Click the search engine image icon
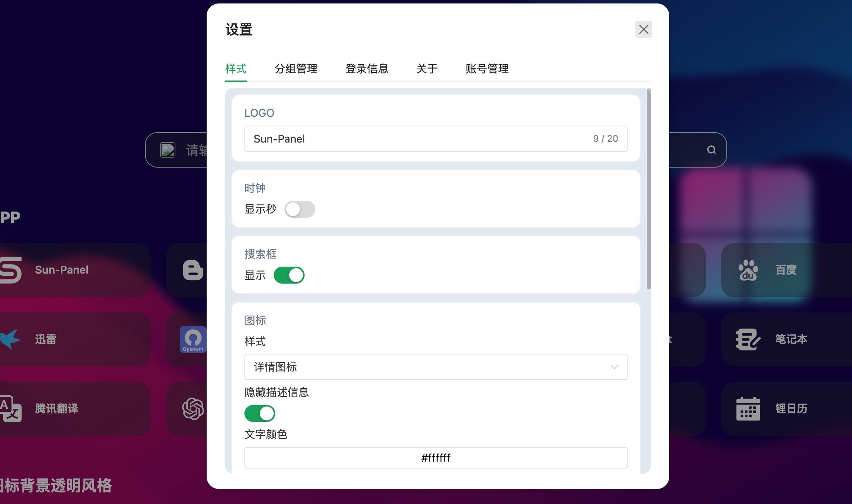Viewport: 852px width, 504px height. click(168, 150)
